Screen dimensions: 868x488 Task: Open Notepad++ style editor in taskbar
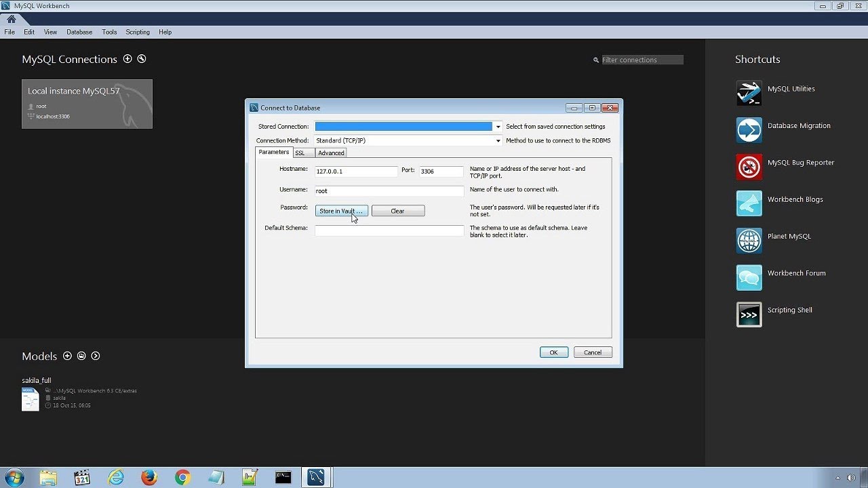[250, 477]
